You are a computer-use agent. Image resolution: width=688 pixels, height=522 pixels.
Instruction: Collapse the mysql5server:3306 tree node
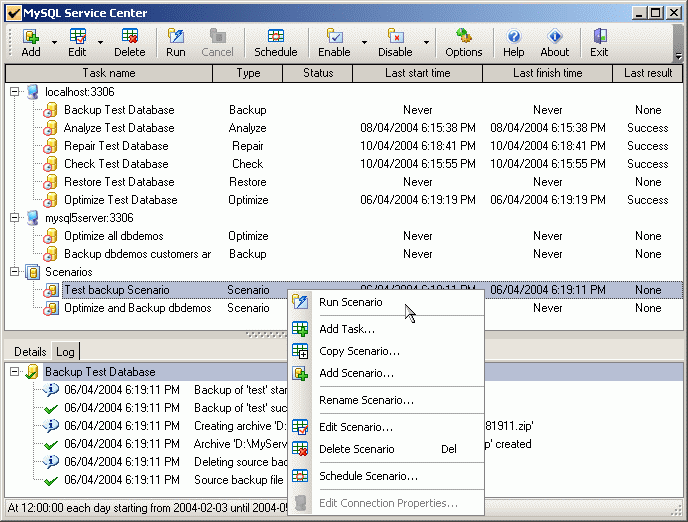click(14, 218)
